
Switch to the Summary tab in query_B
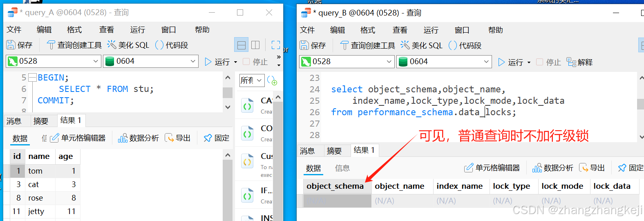tap(334, 151)
